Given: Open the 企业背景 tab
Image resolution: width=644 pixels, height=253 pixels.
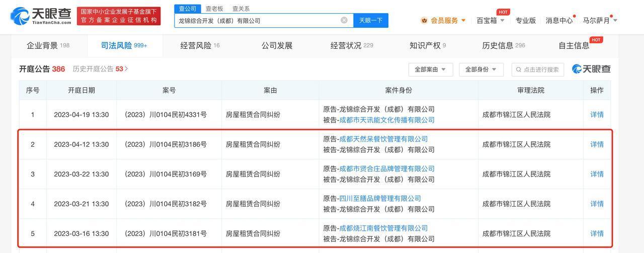Looking at the screenshot, I should click(x=48, y=45).
